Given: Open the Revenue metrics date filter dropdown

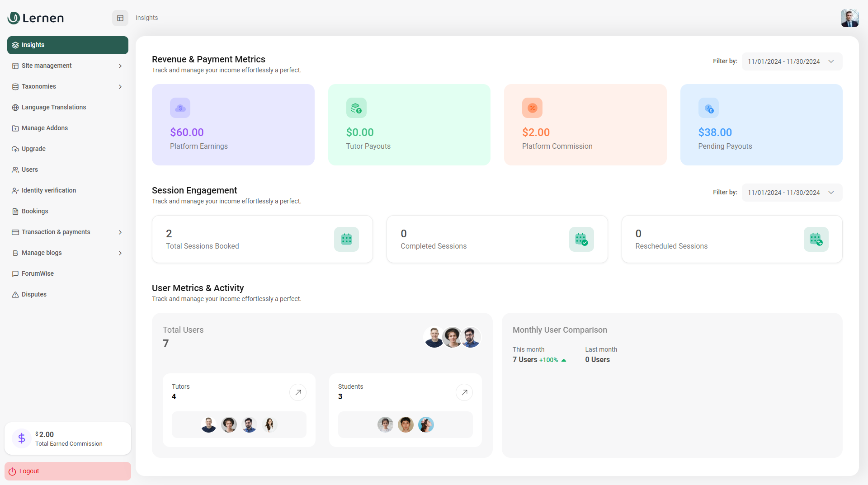Looking at the screenshot, I should tap(792, 61).
